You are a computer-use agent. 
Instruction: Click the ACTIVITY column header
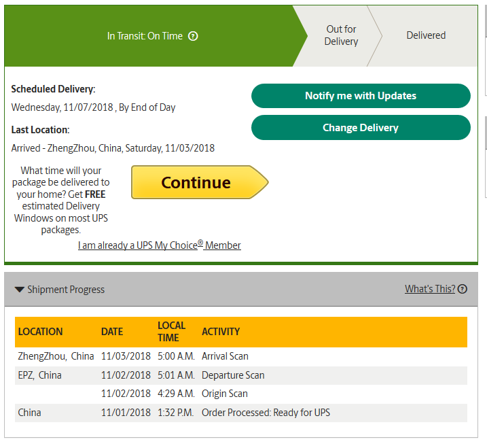click(x=221, y=332)
